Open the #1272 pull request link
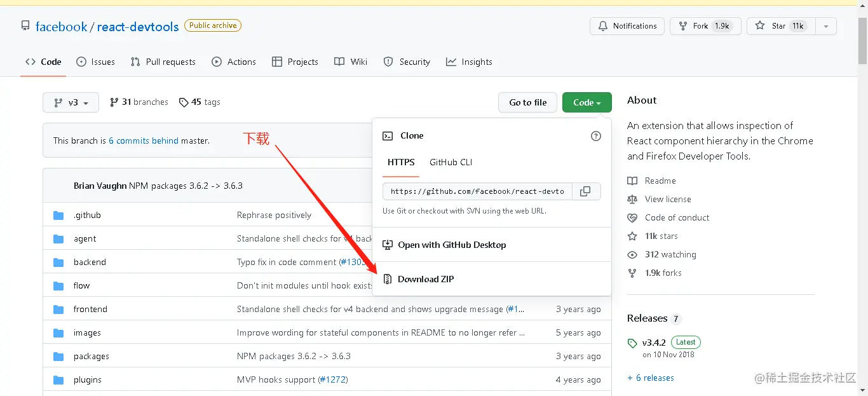Image resolution: width=868 pixels, height=396 pixels. click(x=332, y=380)
